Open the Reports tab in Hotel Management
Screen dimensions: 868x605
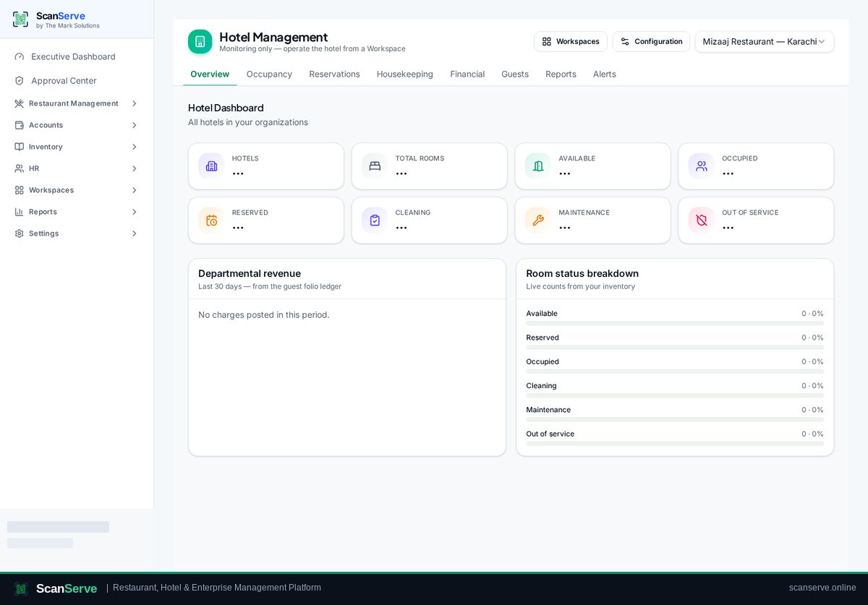click(561, 74)
